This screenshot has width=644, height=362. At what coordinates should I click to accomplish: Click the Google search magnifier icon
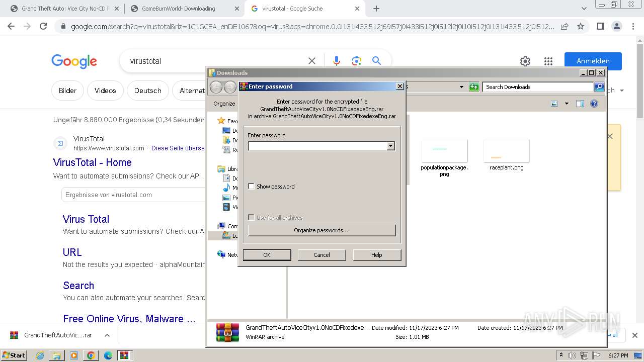tap(376, 61)
